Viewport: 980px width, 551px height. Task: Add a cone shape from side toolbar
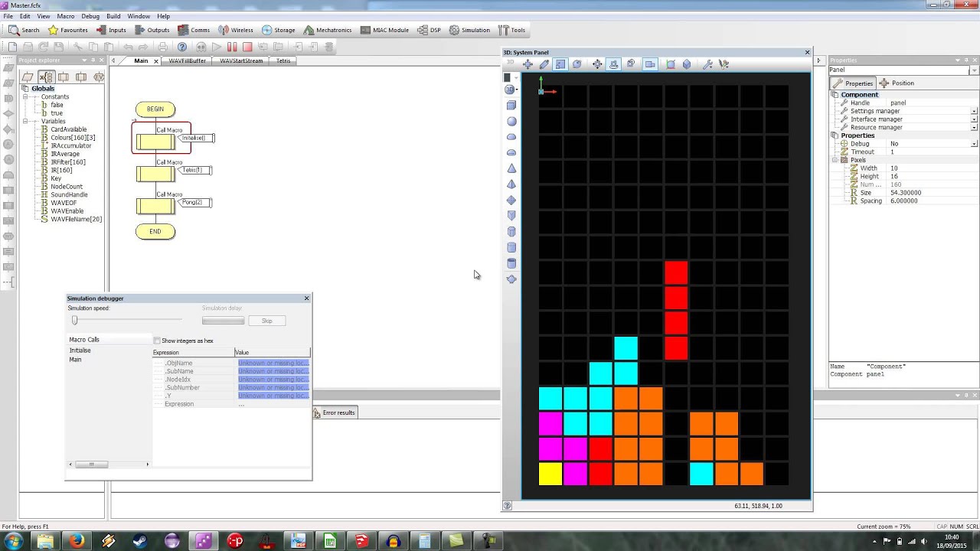[511, 168]
